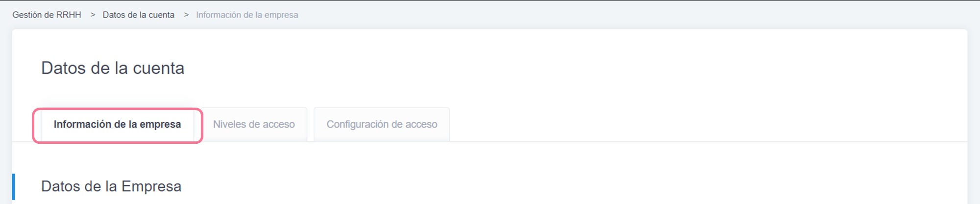This screenshot has height=204, width=980.
Task: Click the Datos de la Empresa section title
Action: point(111,186)
